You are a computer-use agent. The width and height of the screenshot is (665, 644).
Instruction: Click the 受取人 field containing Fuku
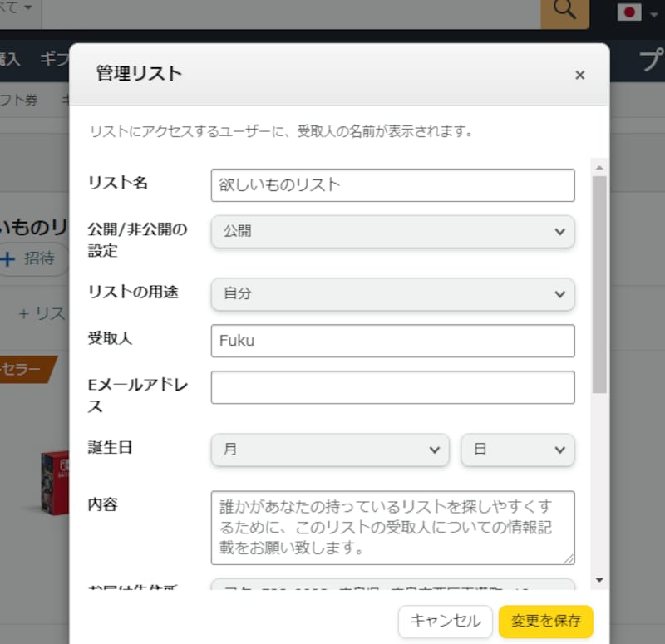[392, 341]
